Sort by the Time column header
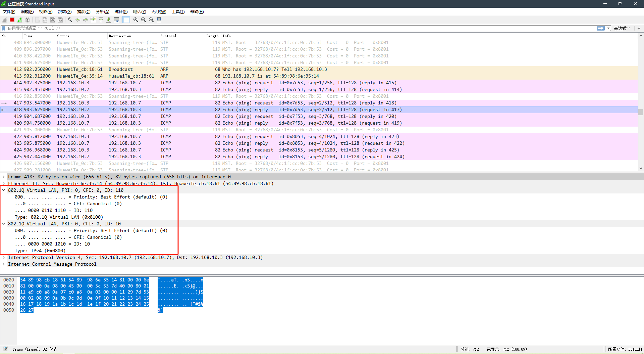 pyautogui.click(x=39, y=36)
